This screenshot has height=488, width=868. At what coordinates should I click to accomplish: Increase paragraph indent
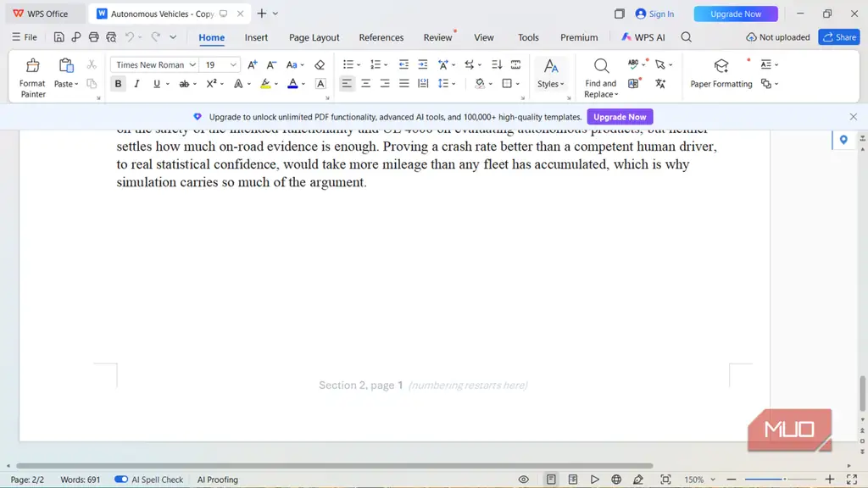pos(422,64)
